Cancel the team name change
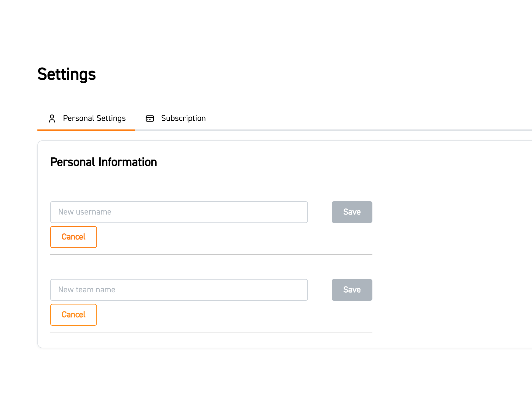The width and height of the screenshot is (532, 399). point(74,315)
